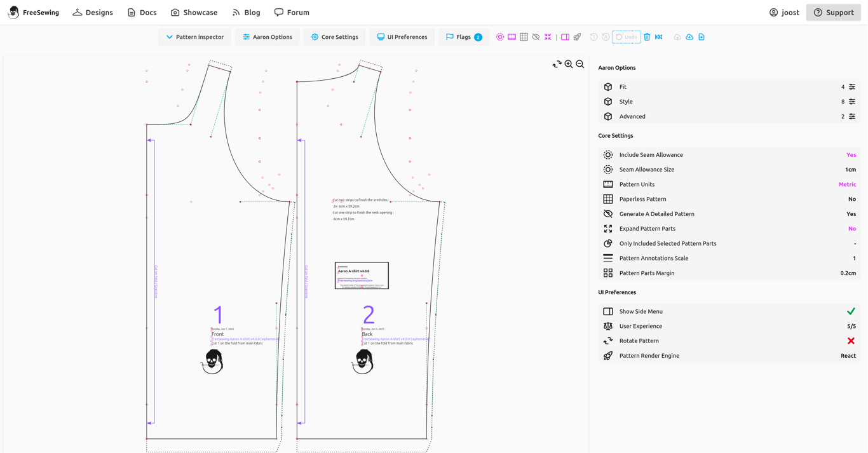868x453 pixels.
Task: Click the large number 2 part title
Action: (x=369, y=314)
